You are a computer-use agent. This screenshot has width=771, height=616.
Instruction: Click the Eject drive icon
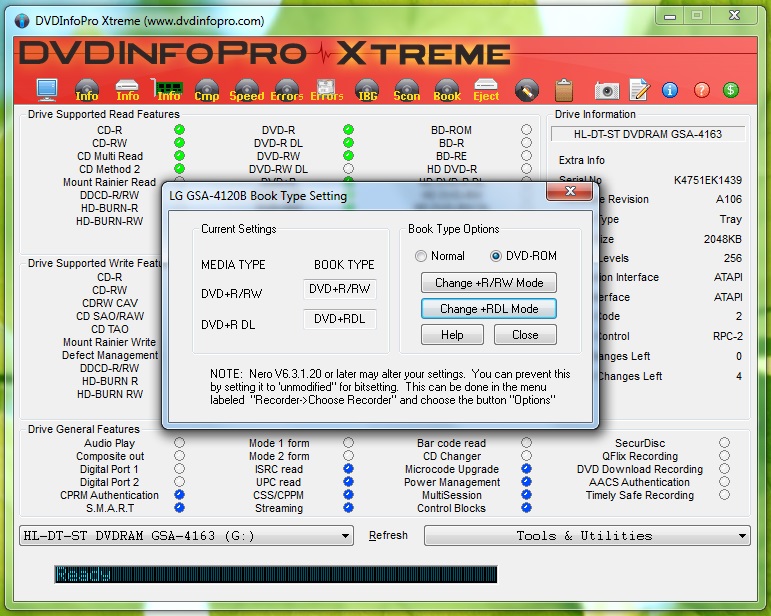pyautogui.click(x=486, y=90)
